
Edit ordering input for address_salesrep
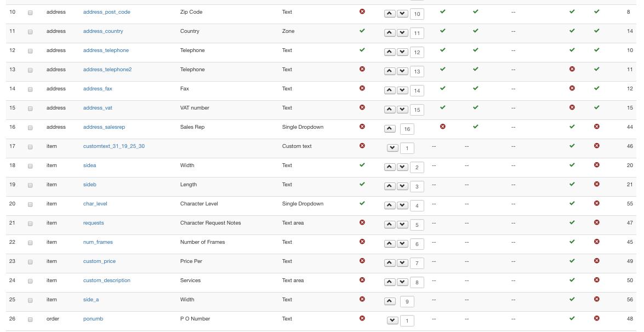coord(407,129)
